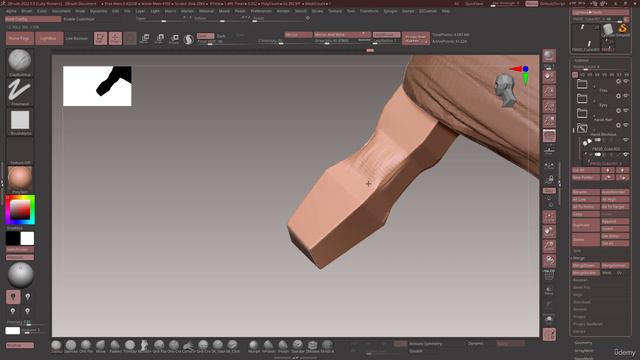This screenshot has height=360, width=640.
Task: Collapse the Merge section in Subtool
Action: [x=579, y=258]
